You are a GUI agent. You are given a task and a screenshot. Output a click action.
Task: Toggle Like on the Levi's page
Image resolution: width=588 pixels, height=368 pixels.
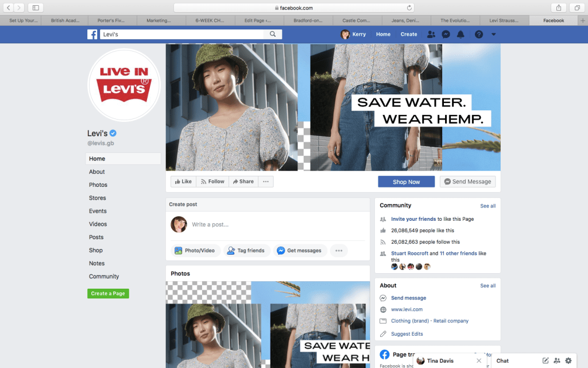(183, 182)
